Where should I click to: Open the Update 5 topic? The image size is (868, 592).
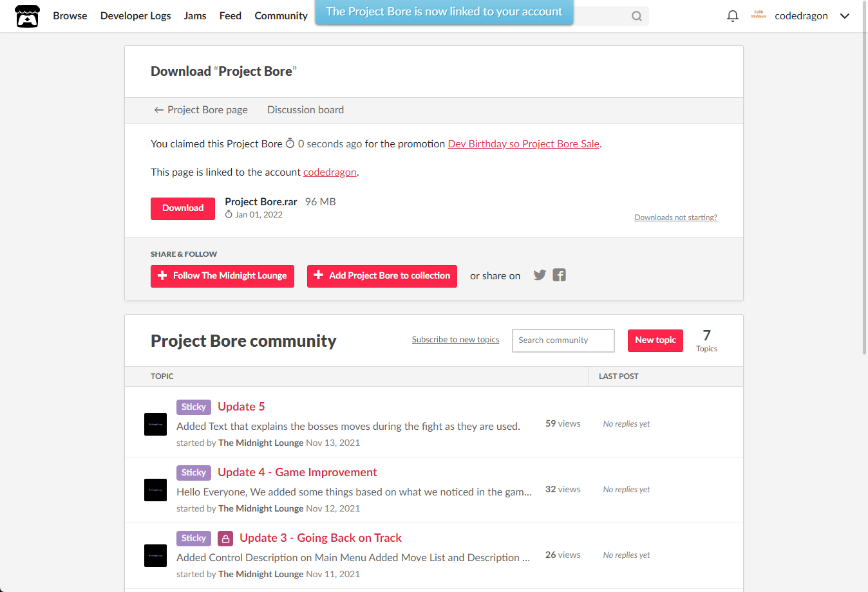pos(241,407)
